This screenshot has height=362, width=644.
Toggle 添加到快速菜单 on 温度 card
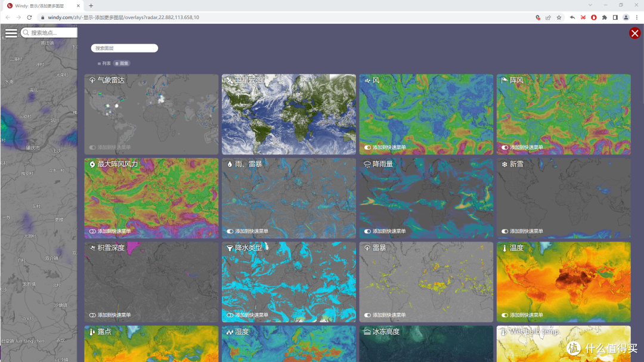(505, 315)
